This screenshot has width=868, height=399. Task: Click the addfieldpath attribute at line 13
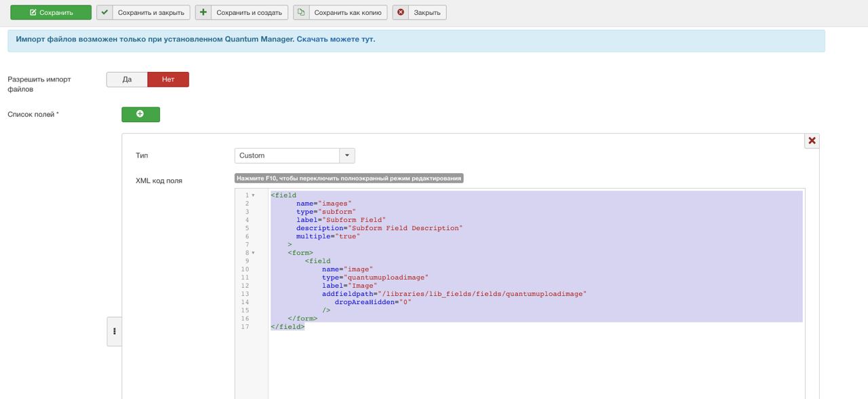pyautogui.click(x=347, y=294)
